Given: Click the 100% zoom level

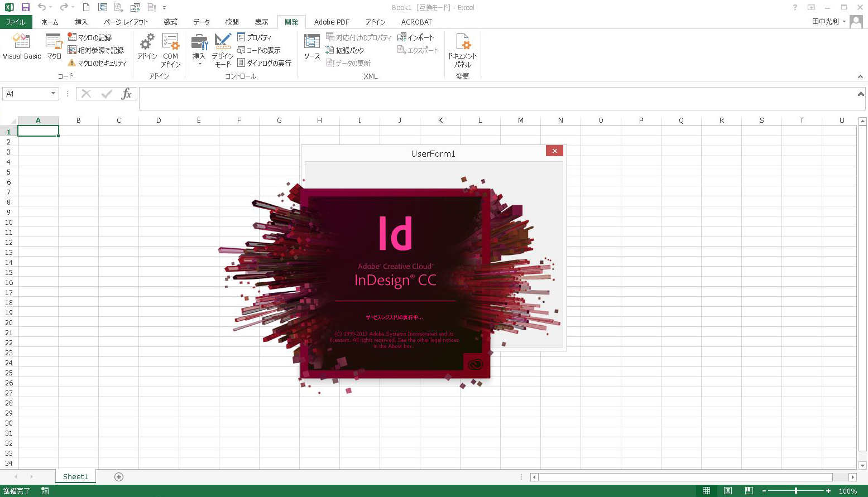Looking at the screenshot, I should tap(848, 491).
